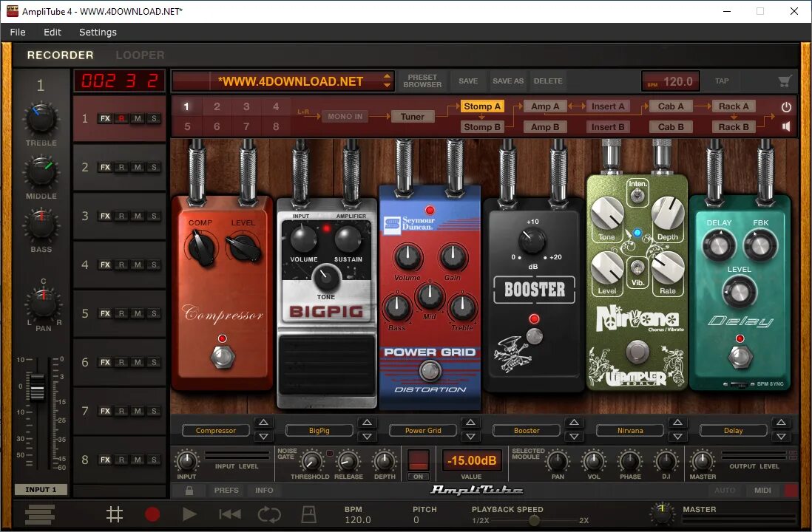
Task: Click the speaker icon near the signal chain
Action: 787,126
